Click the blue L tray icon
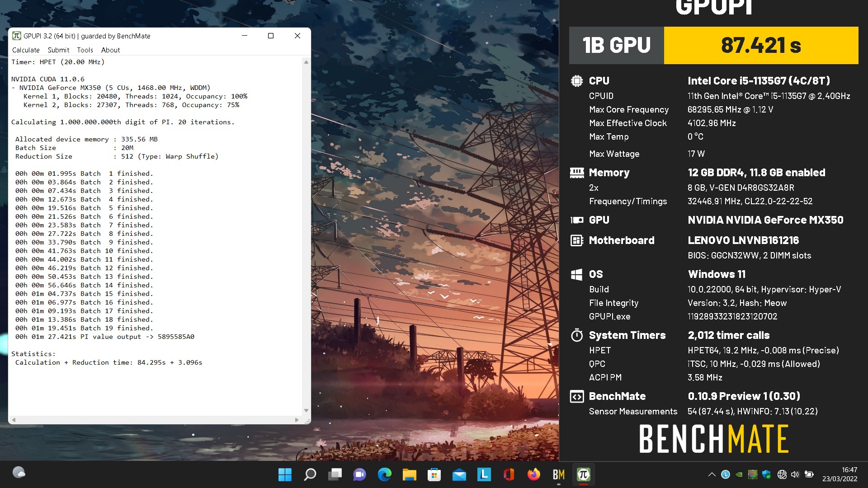The height and width of the screenshot is (488, 868). click(x=726, y=474)
